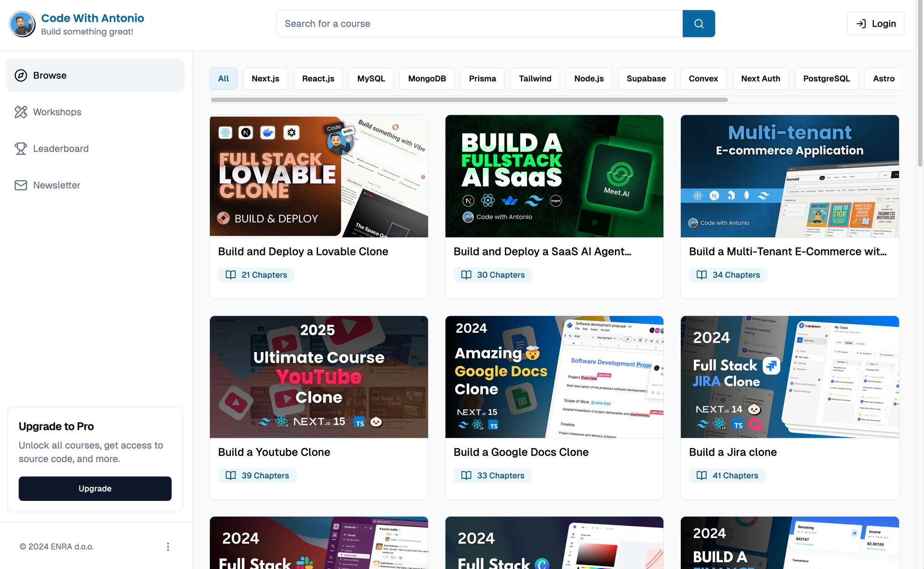Click the Workshops tools icon
924x569 pixels.
(21, 112)
